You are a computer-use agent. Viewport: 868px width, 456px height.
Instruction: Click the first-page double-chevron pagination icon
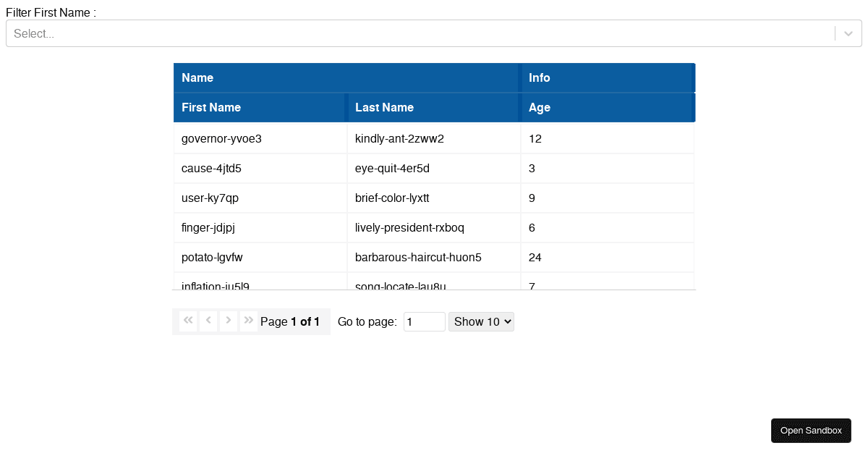187,321
